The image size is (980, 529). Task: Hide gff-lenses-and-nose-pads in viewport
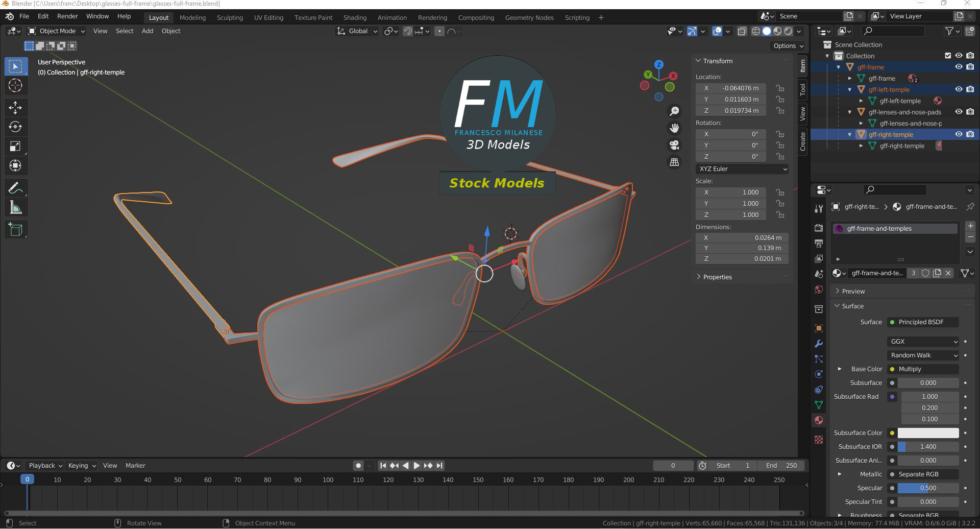[x=959, y=112]
